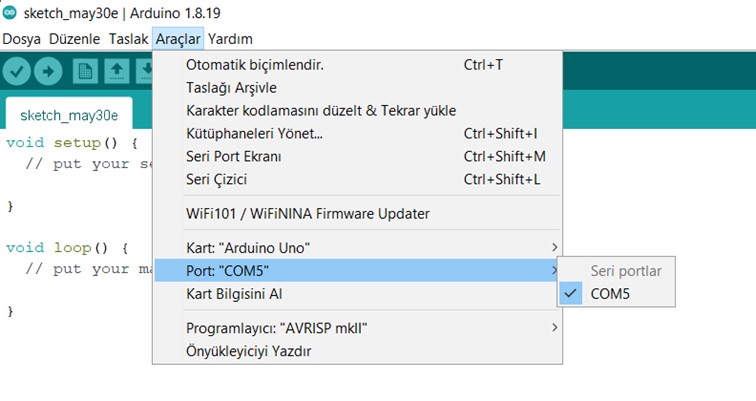Select the sketch_may30e tab
The image size is (756, 401).
[69, 115]
